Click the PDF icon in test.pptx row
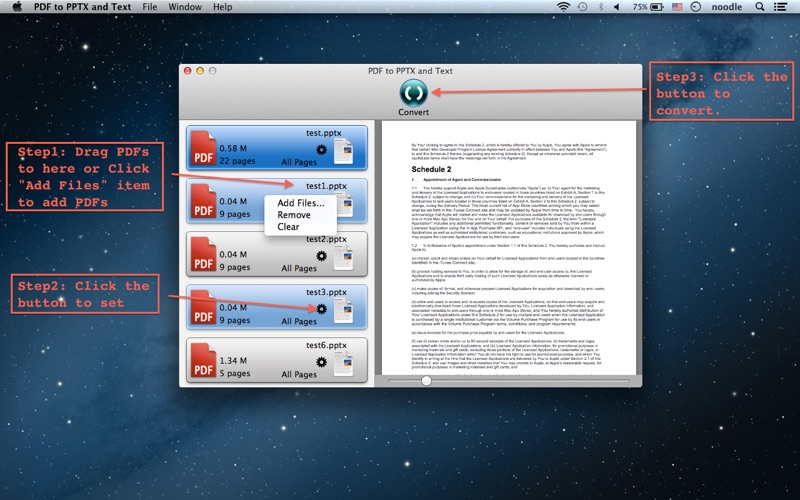The image size is (800, 500). click(203, 148)
